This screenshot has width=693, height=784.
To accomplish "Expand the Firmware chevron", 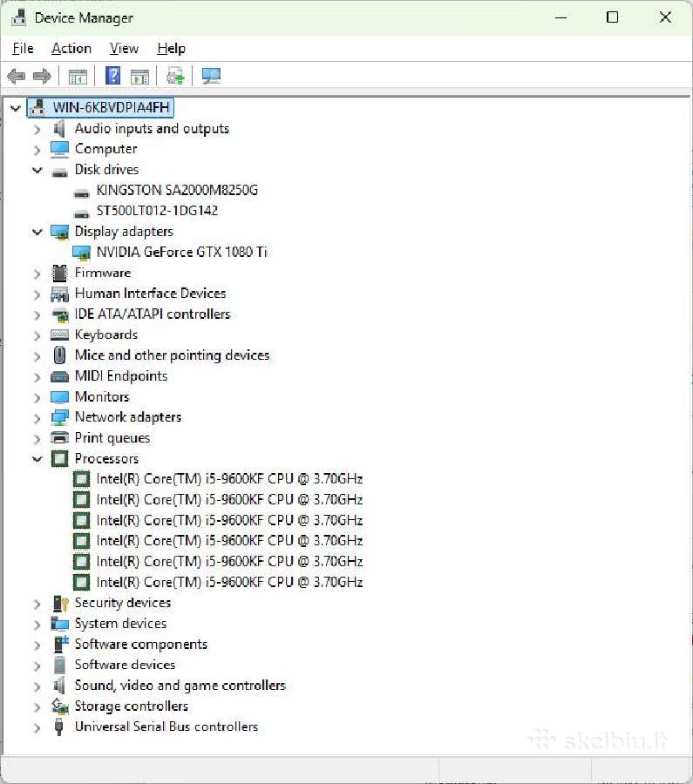I will click(x=37, y=274).
